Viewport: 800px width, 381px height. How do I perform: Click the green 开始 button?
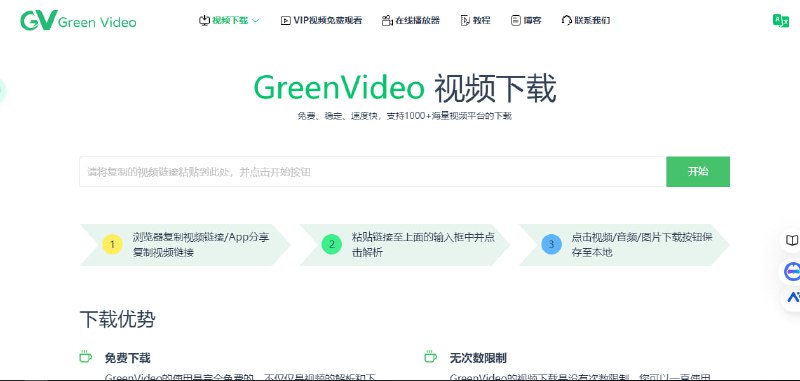point(698,171)
